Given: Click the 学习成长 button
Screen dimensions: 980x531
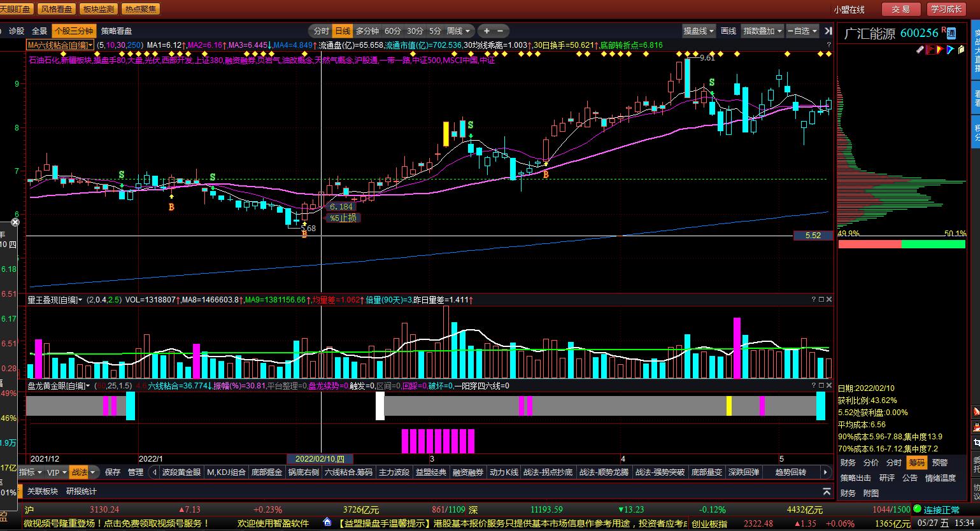Looking at the screenshot, I should pos(946,9).
